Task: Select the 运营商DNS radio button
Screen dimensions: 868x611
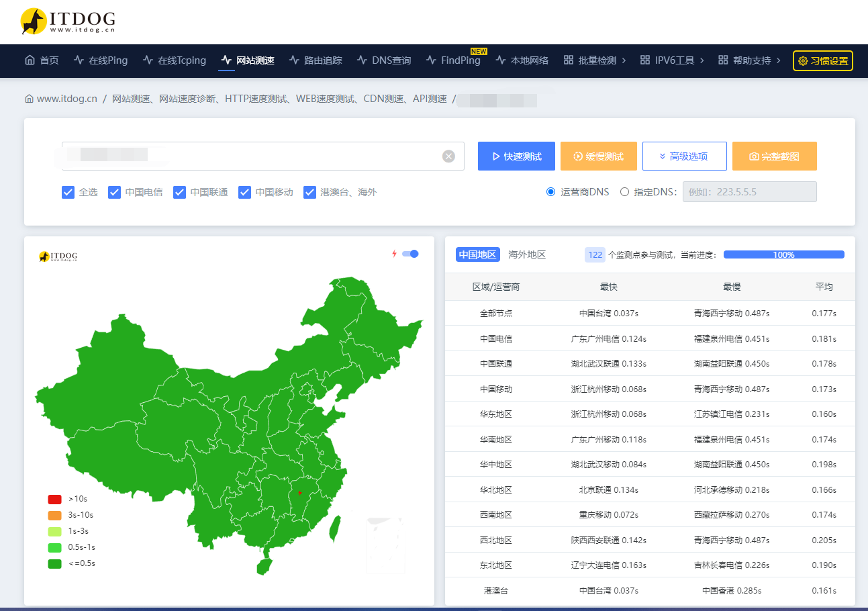Action: tap(550, 192)
